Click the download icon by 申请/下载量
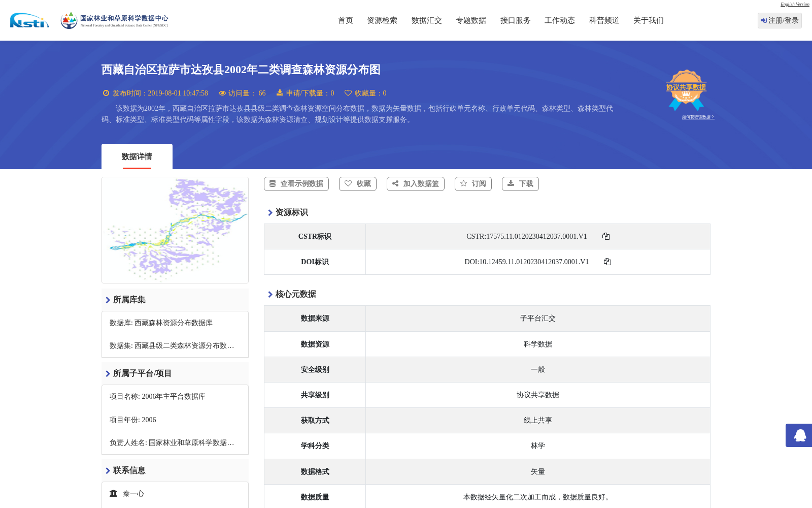This screenshot has width=812, height=508. 280,93
